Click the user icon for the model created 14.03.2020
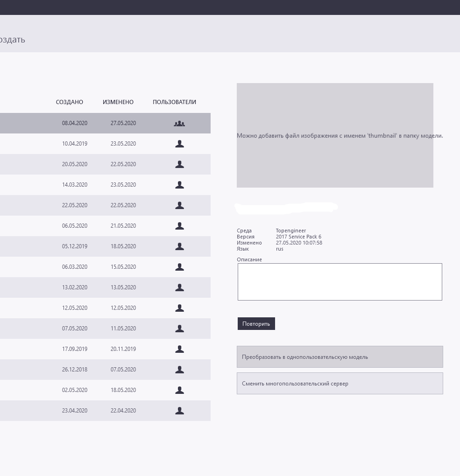Screen dimensions: 460x476 pyautogui.click(x=180, y=185)
